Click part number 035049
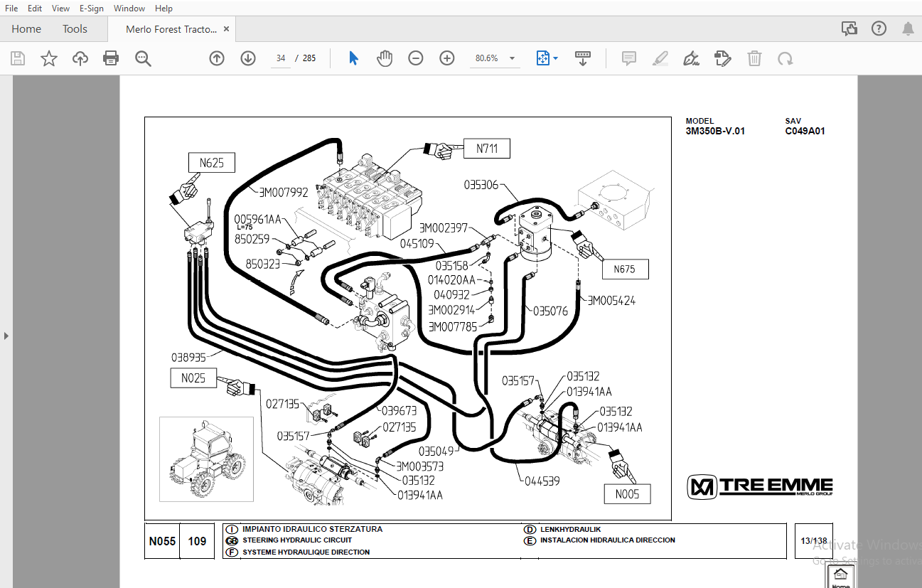This screenshot has height=588, width=922. click(436, 451)
